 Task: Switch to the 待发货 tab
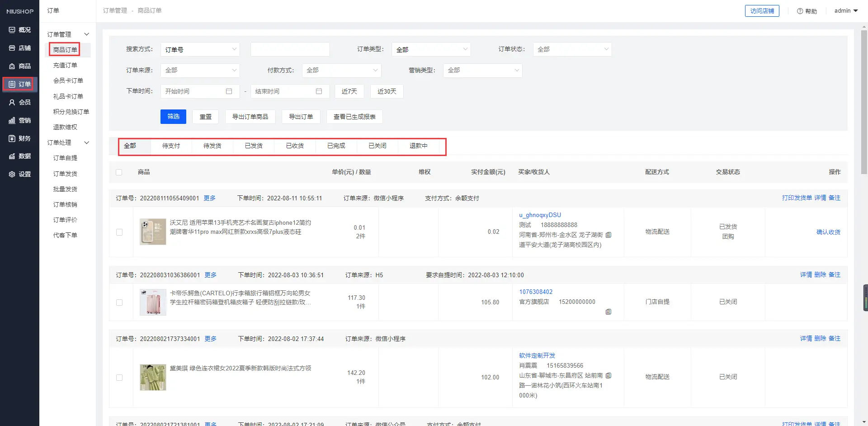tap(212, 146)
